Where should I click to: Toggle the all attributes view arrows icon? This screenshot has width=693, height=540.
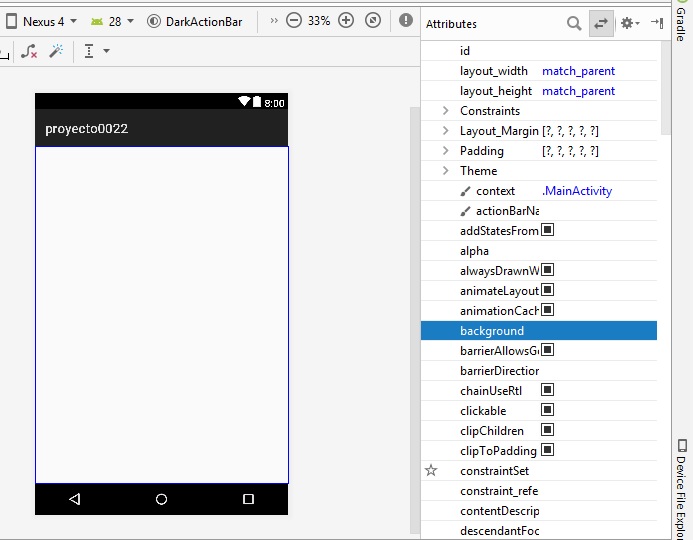pos(601,23)
